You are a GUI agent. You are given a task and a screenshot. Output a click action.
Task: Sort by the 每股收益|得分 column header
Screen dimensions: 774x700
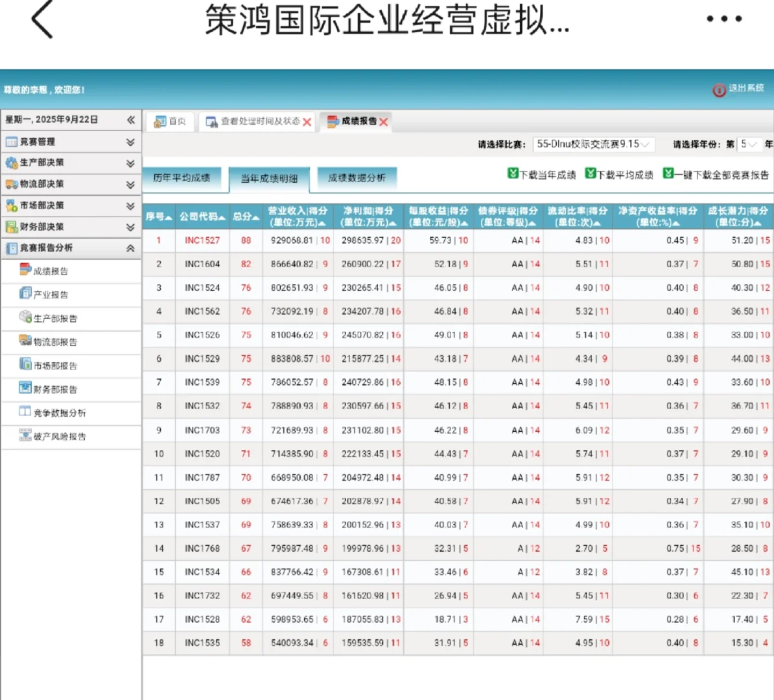438,216
